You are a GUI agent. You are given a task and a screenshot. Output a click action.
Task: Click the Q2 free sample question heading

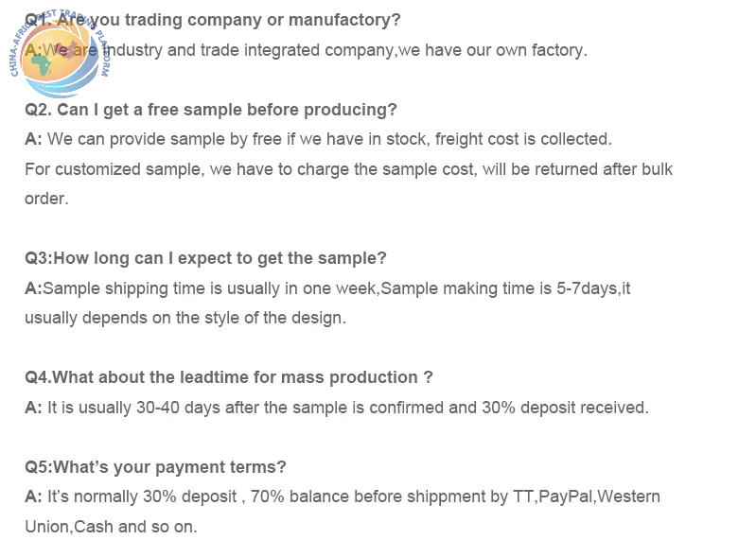point(211,110)
